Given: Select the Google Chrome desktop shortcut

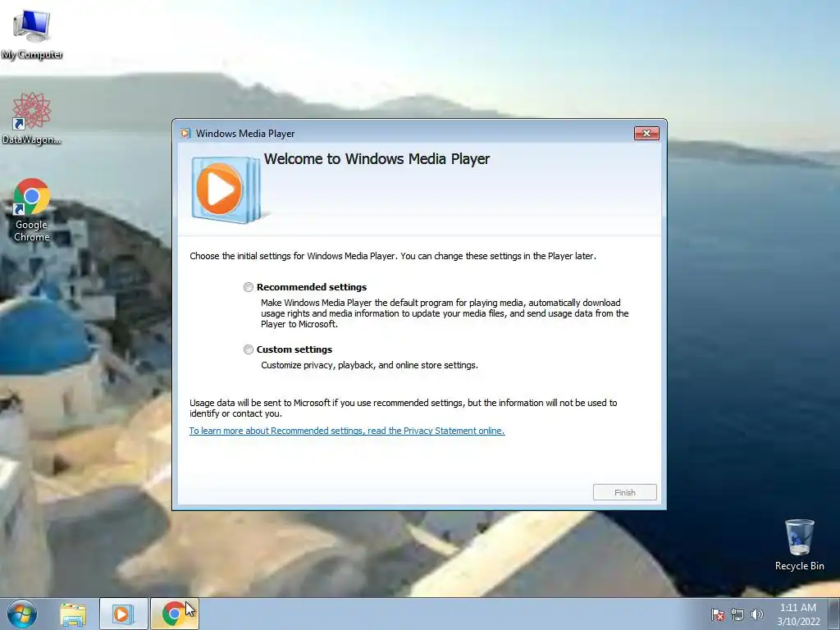Looking at the screenshot, I should pos(32,210).
